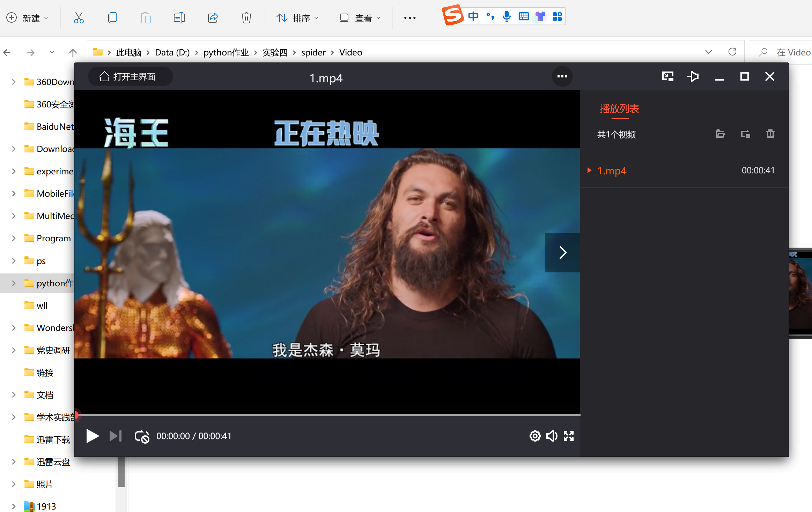The height and width of the screenshot is (512, 812).
Task: Mute the player volume
Action: coord(552,436)
